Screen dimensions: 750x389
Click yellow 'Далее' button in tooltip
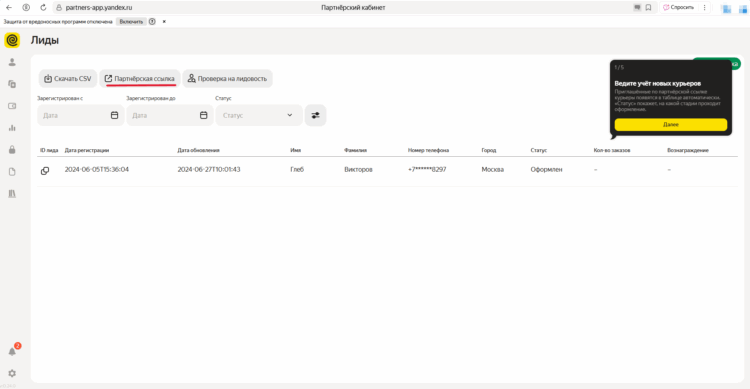(x=671, y=124)
